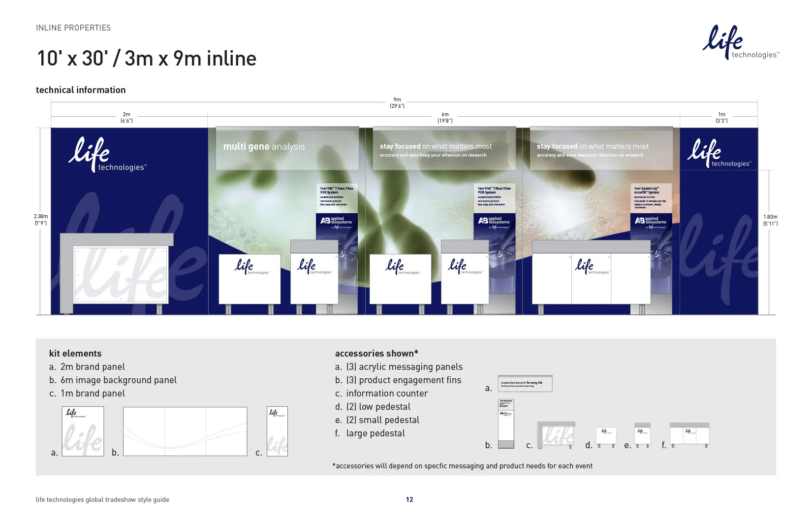Image resolution: width=812 pixels, height=526 pixels.
Task: Click the 9m (29'6") overall width dimension
Action: (x=397, y=102)
